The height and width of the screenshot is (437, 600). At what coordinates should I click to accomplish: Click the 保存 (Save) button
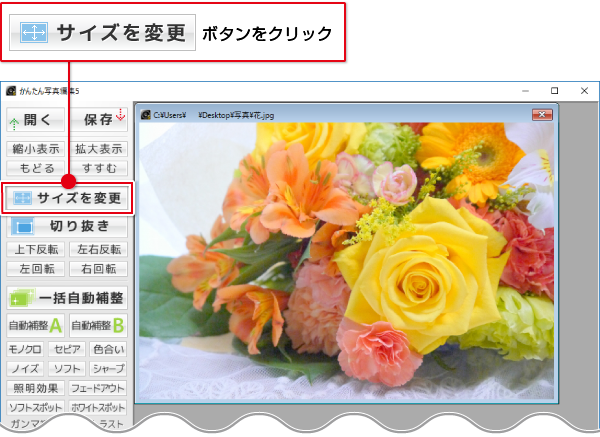pyautogui.click(x=99, y=120)
